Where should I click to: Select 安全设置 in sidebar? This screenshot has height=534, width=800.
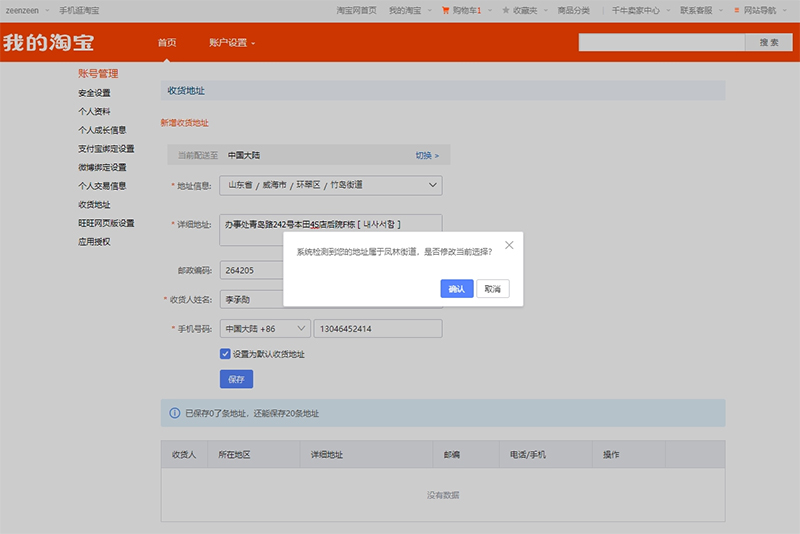94,93
